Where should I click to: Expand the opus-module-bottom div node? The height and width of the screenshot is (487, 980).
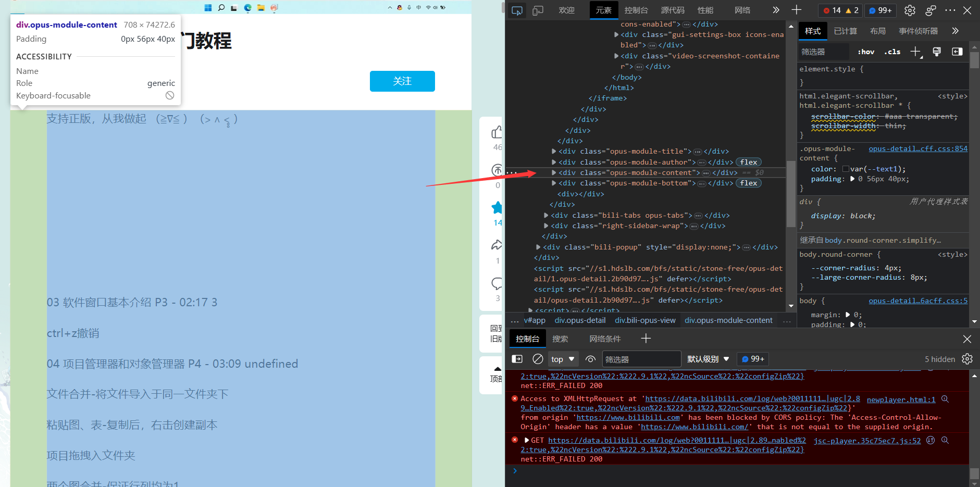coord(554,183)
